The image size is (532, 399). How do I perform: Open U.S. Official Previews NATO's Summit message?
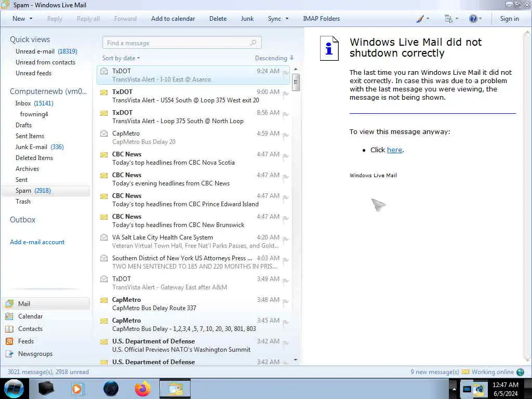(193, 345)
